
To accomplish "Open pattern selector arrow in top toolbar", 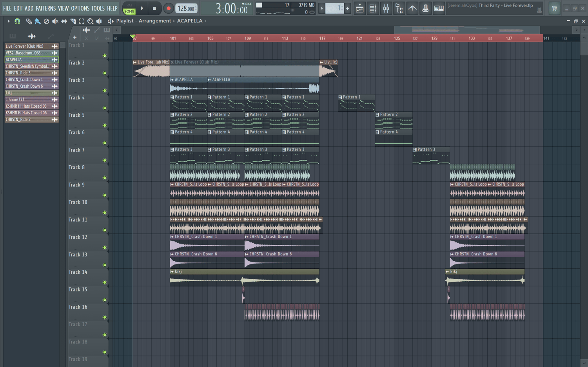I will (x=322, y=8).
